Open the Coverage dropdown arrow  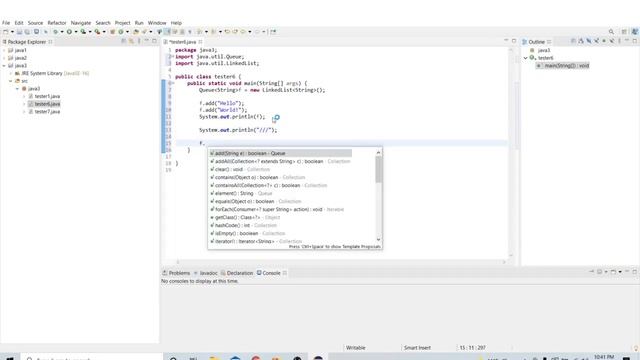(x=90, y=32)
